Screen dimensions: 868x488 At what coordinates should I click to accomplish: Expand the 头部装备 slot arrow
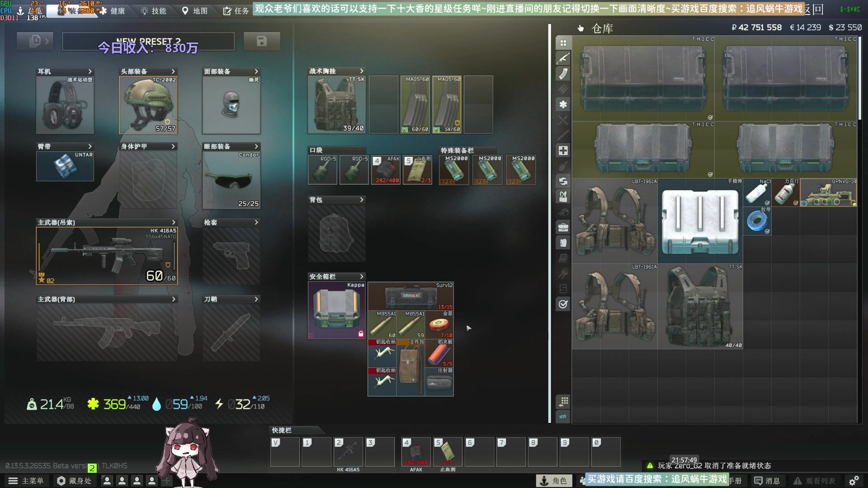point(173,71)
